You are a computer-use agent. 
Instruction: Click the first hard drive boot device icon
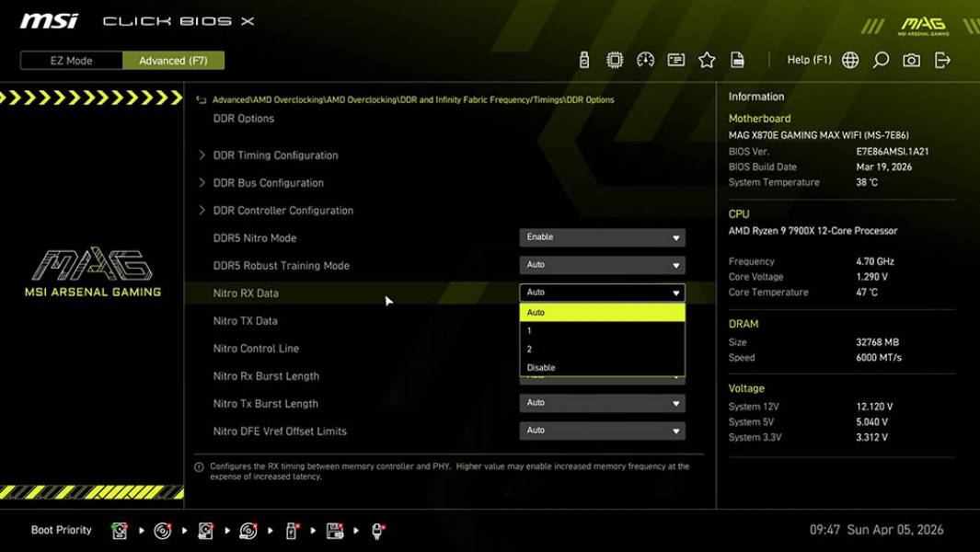coord(121,530)
